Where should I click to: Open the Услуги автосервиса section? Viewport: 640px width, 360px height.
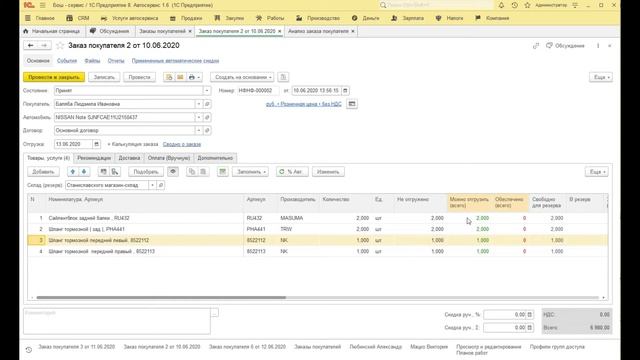click(x=130, y=18)
